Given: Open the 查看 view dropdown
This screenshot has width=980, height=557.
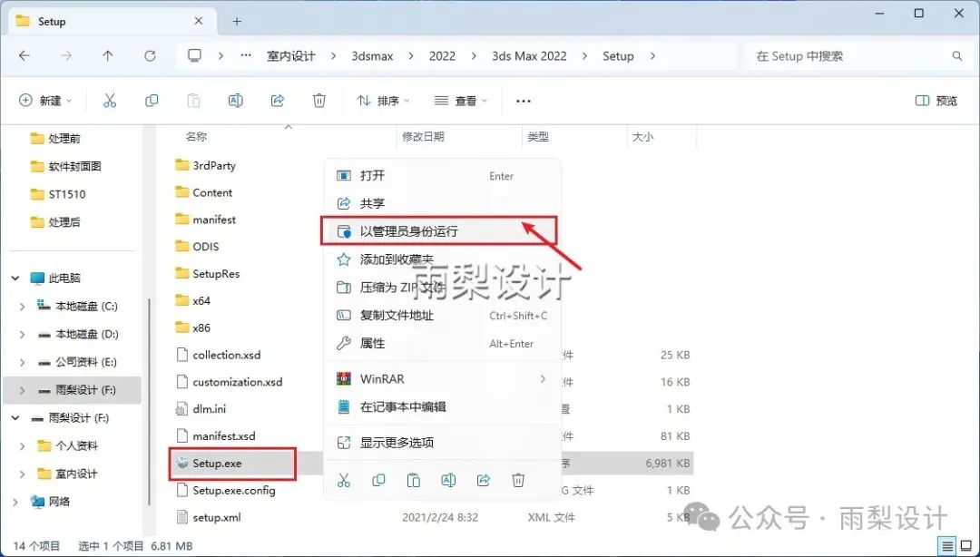Looking at the screenshot, I should coord(461,101).
